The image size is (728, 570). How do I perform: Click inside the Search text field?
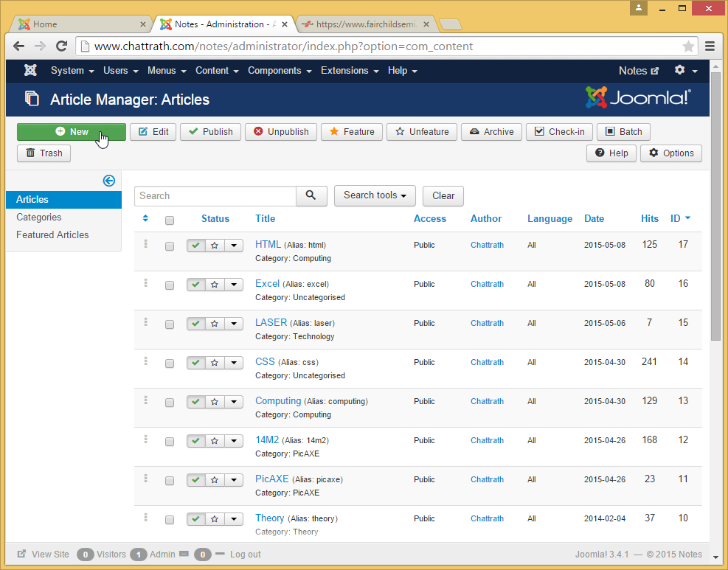click(215, 195)
